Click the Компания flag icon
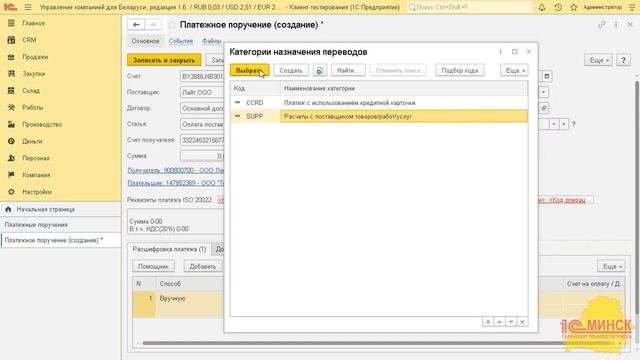 point(11,175)
